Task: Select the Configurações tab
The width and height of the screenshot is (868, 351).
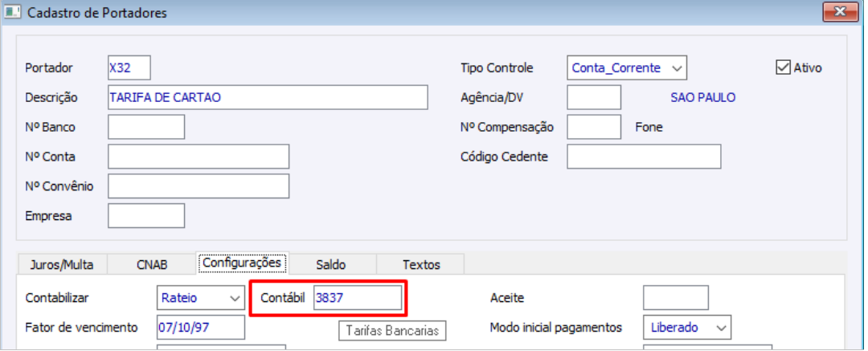Action: point(241,263)
